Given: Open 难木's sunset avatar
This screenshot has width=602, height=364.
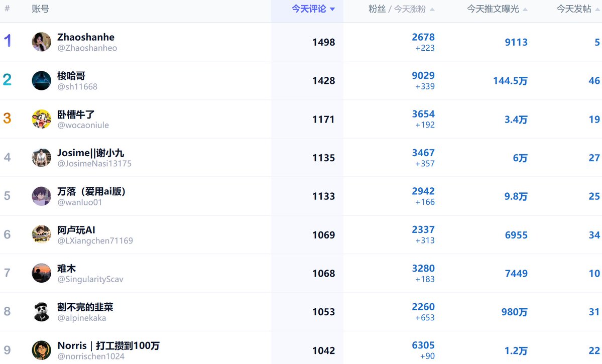Looking at the screenshot, I should [42, 273].
